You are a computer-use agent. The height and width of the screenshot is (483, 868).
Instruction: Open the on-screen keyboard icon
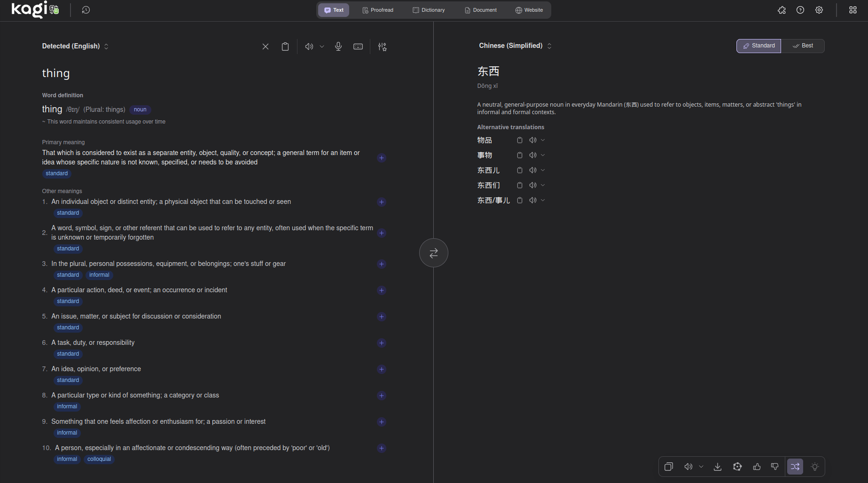358,46
